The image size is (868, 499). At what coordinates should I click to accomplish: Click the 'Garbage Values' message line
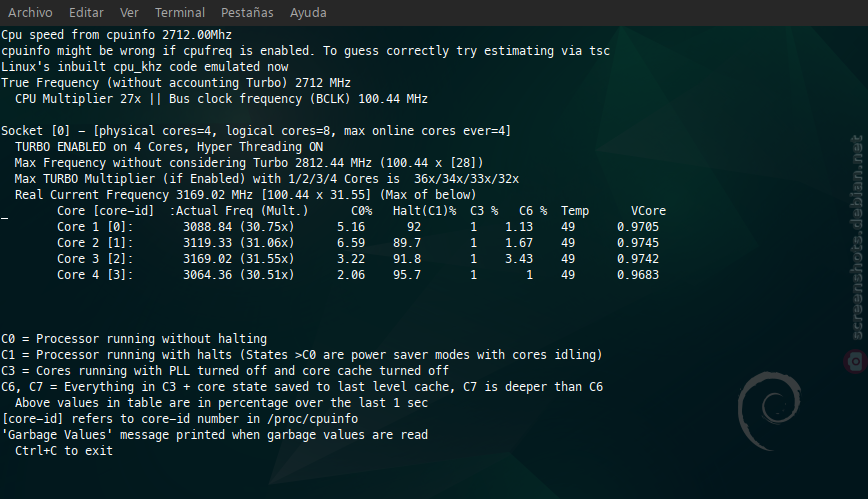click(x=214, y=435)
